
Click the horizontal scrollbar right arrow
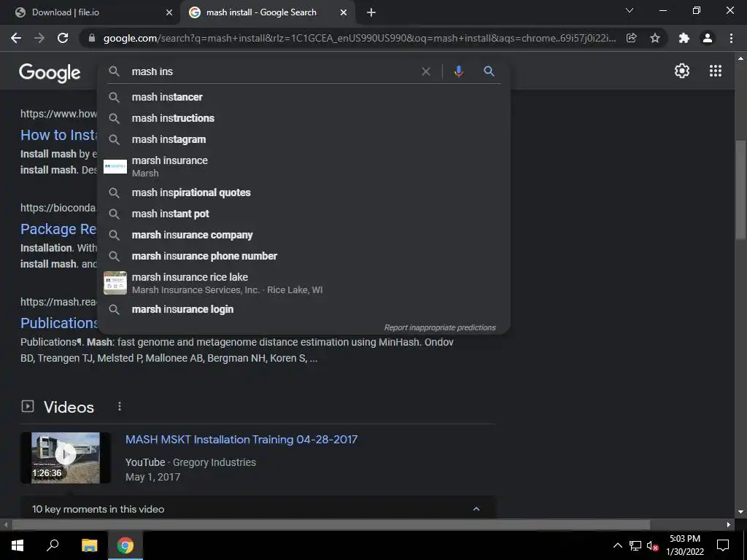tap(729, 525)
